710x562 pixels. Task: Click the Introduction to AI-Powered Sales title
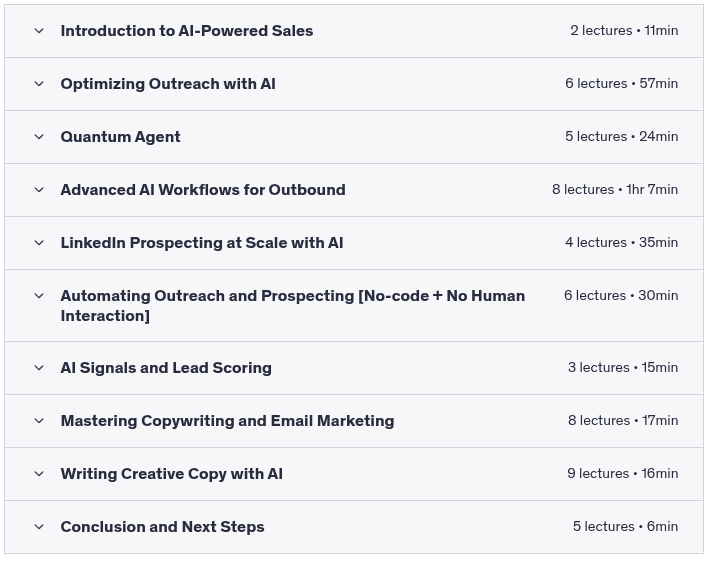pyautogui.click(x=186, y=31)
